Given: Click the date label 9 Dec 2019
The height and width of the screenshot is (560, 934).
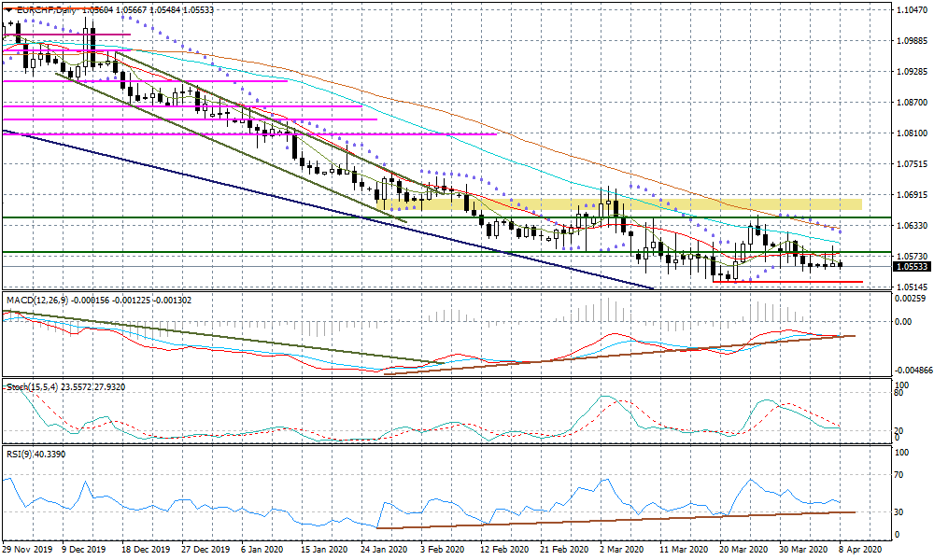Looking at the screenshot, I should 85,550.
